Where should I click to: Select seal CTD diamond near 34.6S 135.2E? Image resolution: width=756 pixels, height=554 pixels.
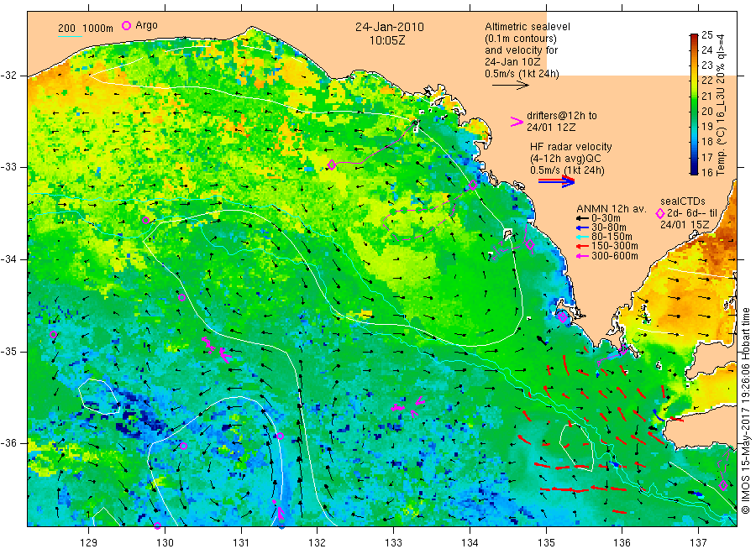coord(562,317)
